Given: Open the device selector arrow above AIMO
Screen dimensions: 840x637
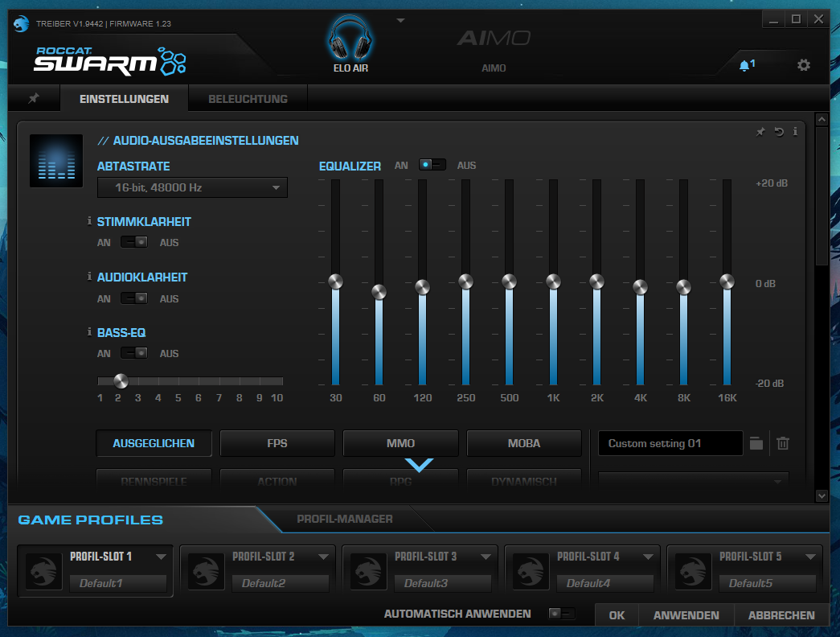Looking at the screenshot, I should point(400,20).
